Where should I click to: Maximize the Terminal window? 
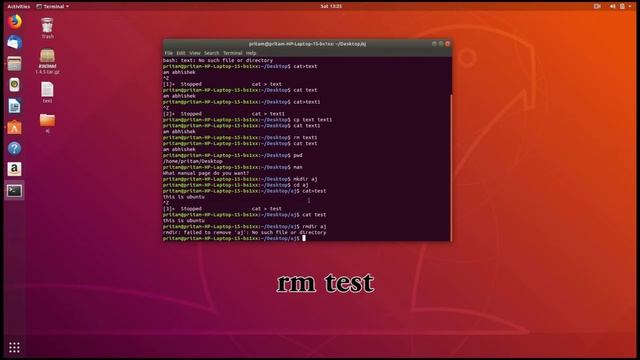(x=441, y=44)
